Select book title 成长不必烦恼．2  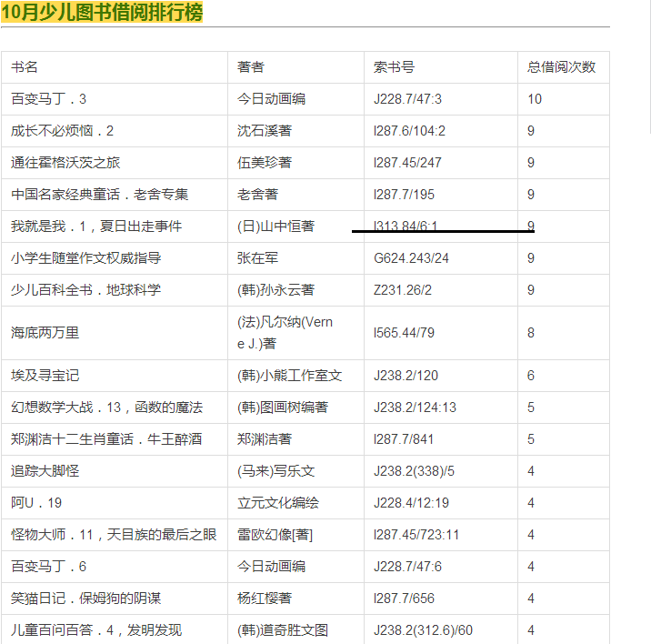pos(62,131)
